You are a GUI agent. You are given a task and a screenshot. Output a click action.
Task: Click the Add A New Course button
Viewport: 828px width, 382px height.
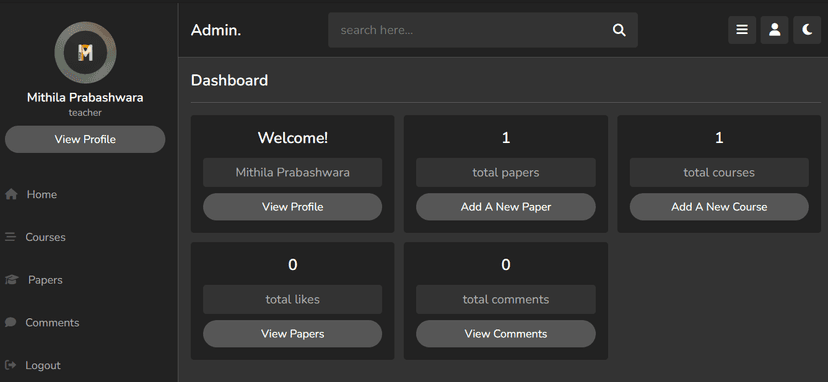point(719,207)
